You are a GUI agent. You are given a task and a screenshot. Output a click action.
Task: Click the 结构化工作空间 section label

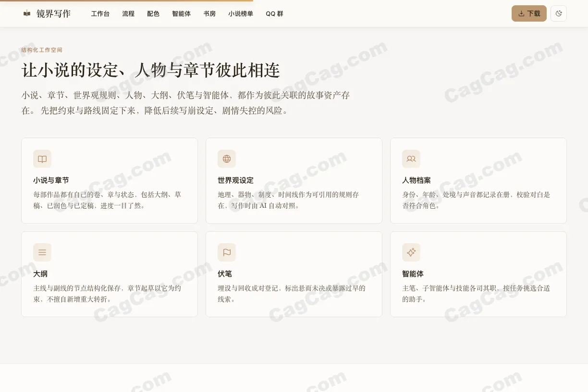(42, 50)
